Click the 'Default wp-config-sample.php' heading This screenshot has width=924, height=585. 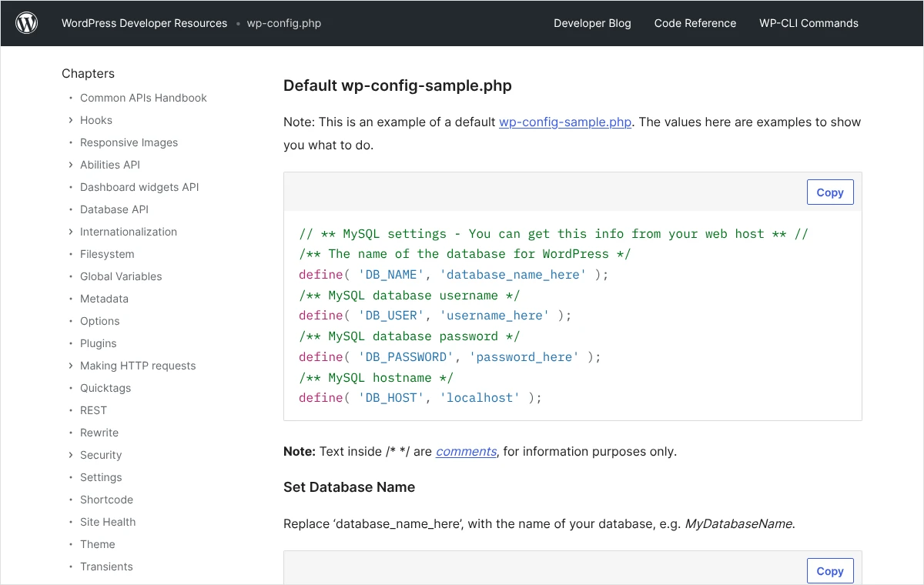pos(397,85)
